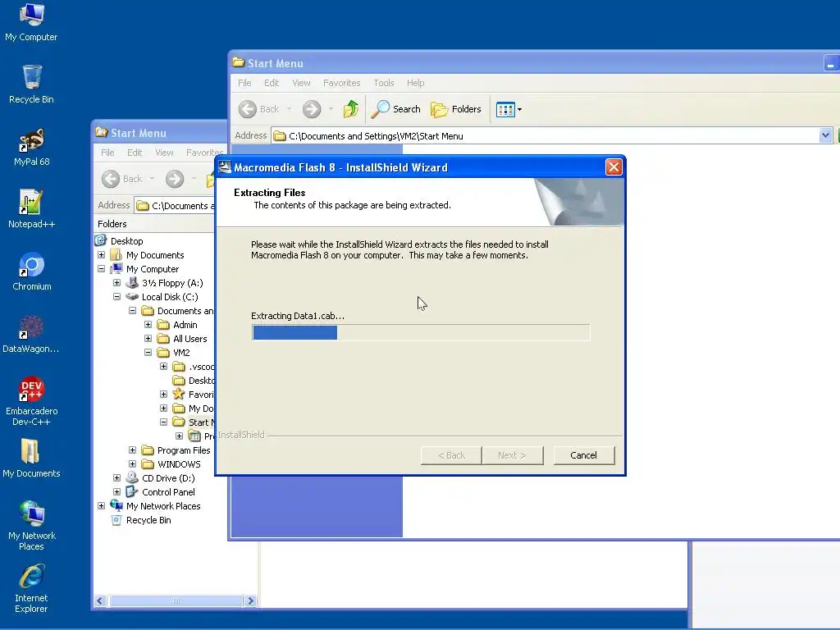This screenshot has width=840, height=630.
Task: Open address bar dropdown in front window
Action: pyautogui.click(x=825, y=136)
